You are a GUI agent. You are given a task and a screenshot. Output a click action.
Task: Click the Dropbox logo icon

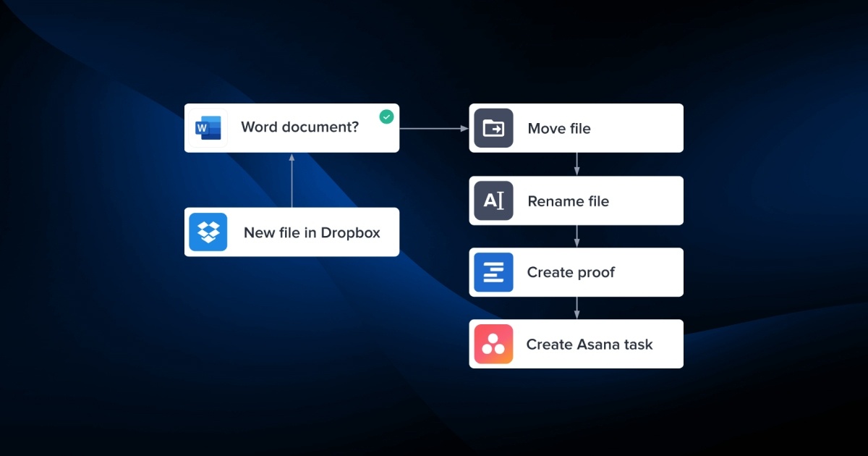tap(208, 232)
